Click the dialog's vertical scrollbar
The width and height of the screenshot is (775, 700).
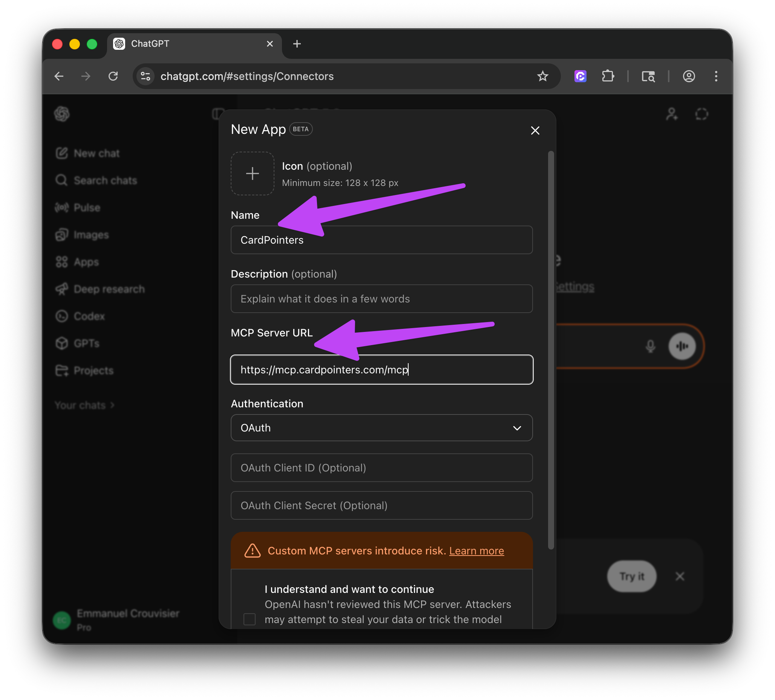[x=550, y=350]
